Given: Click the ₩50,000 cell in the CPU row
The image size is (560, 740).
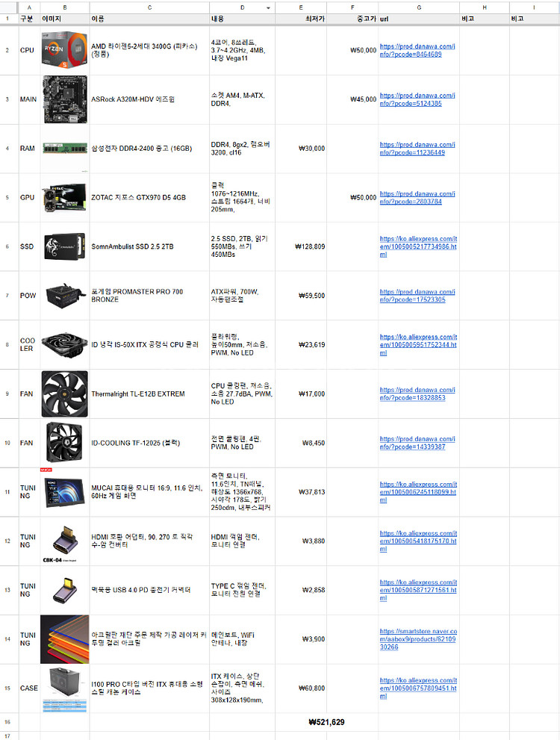Looking at the screenshot, I should pos(352,50).
